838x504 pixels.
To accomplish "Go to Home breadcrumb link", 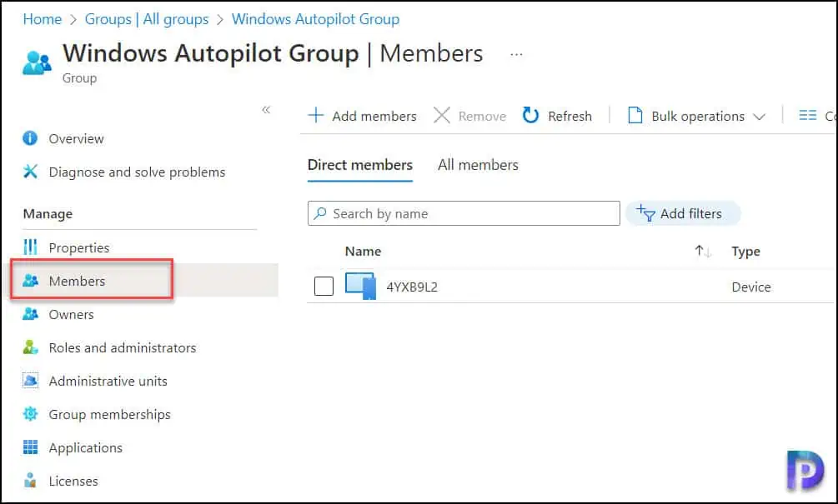I will 43,19.
